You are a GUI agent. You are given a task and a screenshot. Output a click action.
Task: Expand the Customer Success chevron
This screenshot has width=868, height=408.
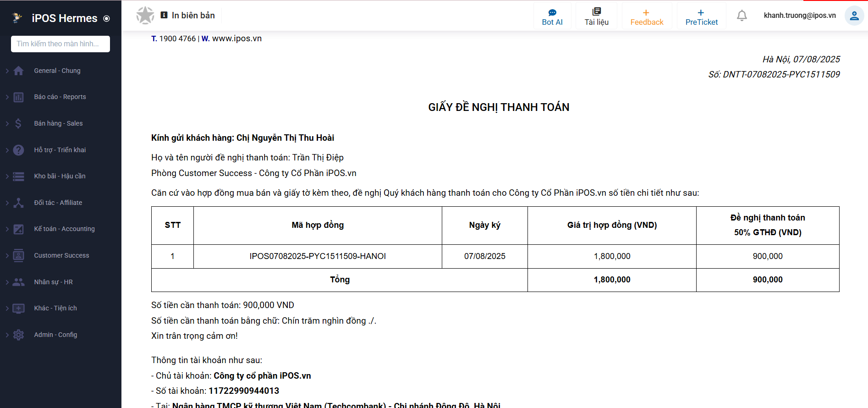7,255
